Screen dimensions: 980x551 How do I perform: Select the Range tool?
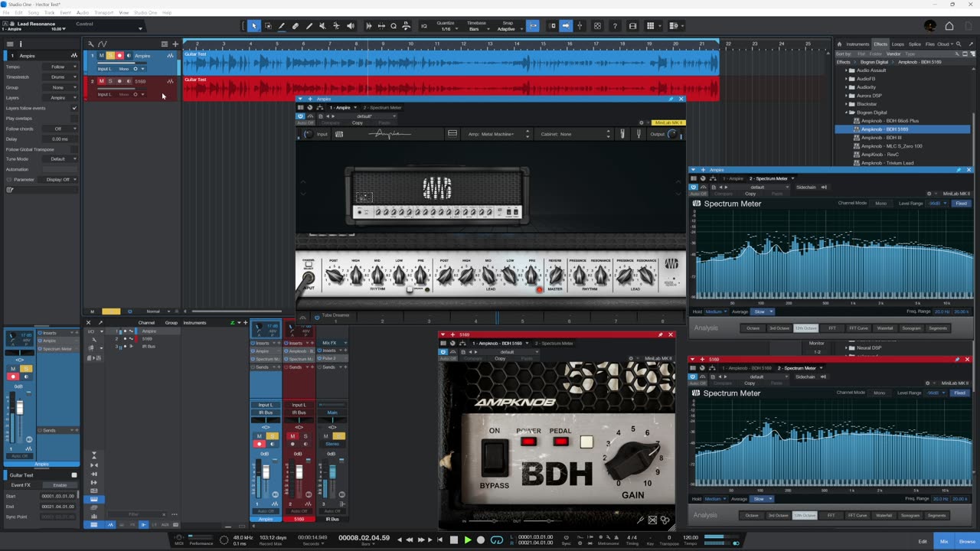click(x=268, y=26)
